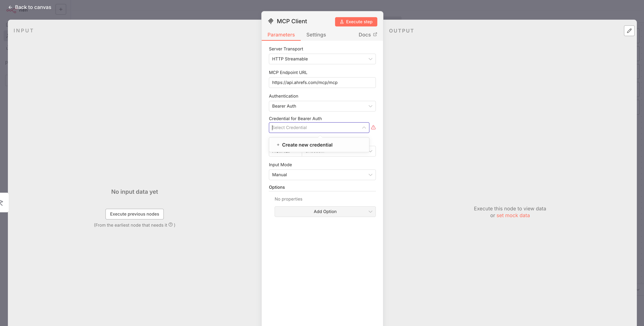Open the Authentication Bearer Auth dropdown

tap(322, 106)
